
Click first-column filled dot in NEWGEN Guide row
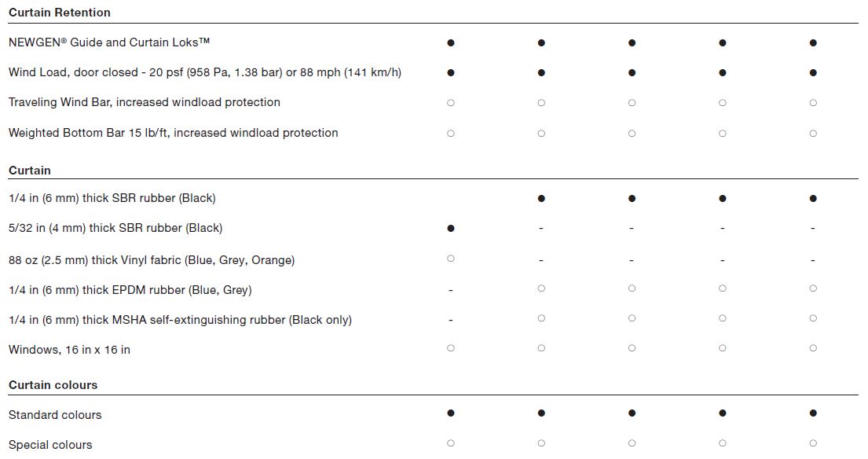(450, 42)
